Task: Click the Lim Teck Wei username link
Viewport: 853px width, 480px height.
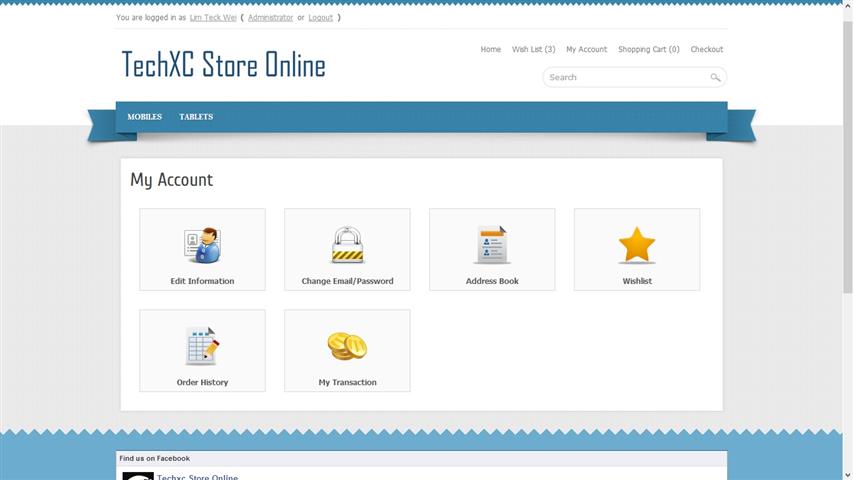Action: pyautogui.click(x=213, y=17)
